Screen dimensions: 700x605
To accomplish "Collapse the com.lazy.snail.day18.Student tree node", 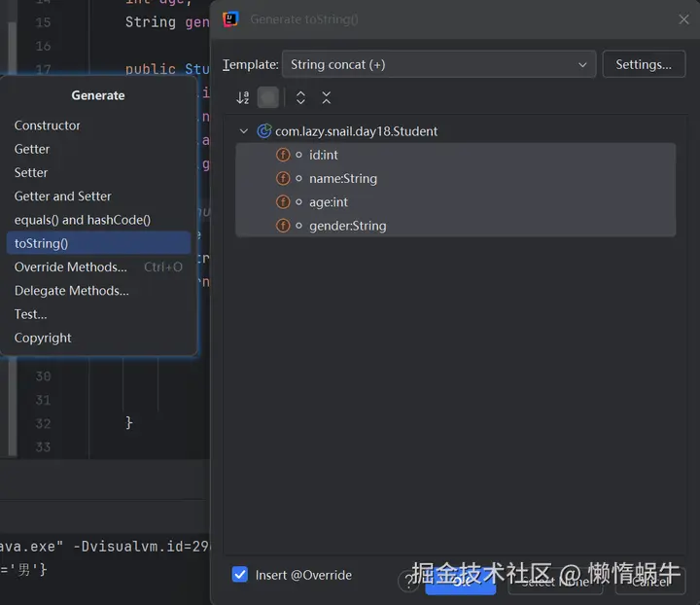I will point(244,131).
